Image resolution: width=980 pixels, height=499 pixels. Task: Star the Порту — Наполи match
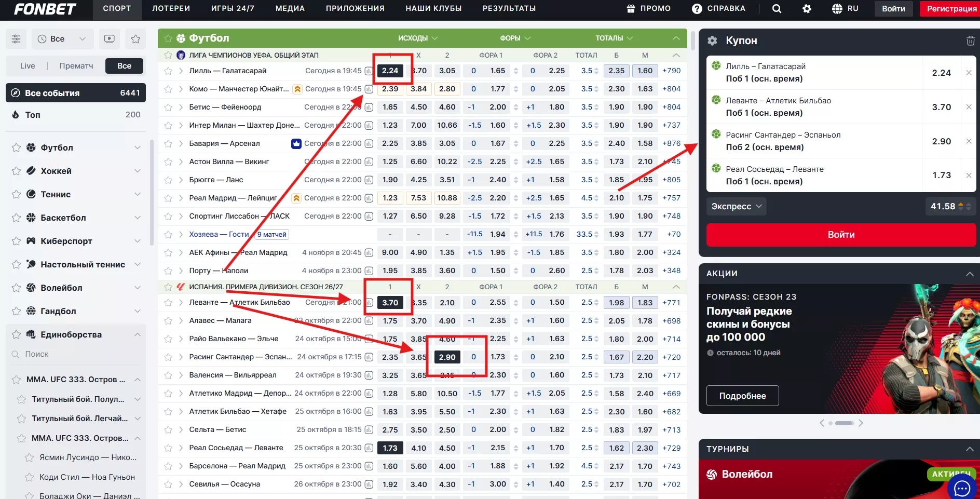coord(168,271)
